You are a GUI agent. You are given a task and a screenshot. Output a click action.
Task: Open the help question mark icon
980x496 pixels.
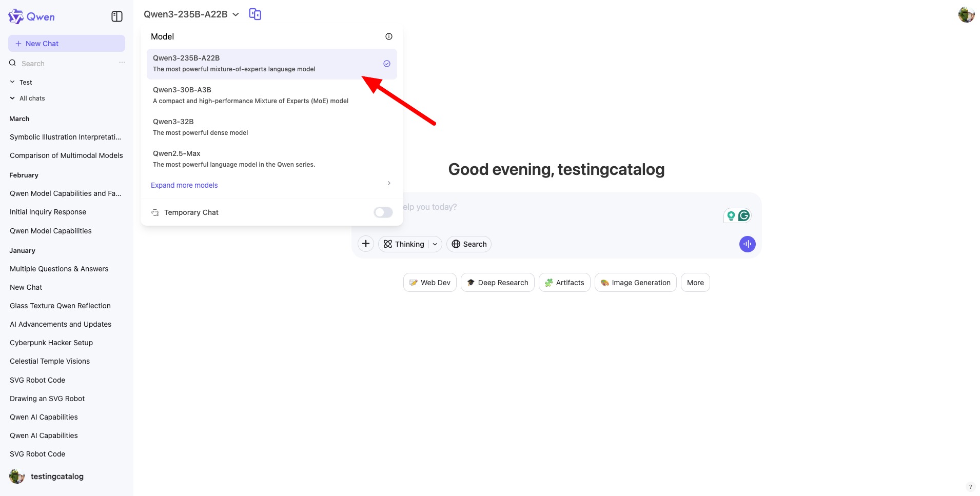point(970,487)
